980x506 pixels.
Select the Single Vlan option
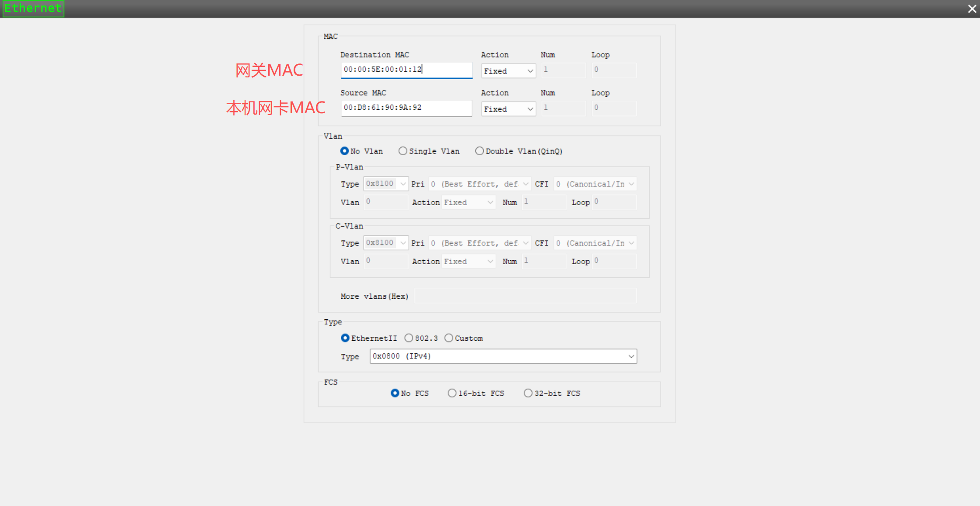point(403,151)
